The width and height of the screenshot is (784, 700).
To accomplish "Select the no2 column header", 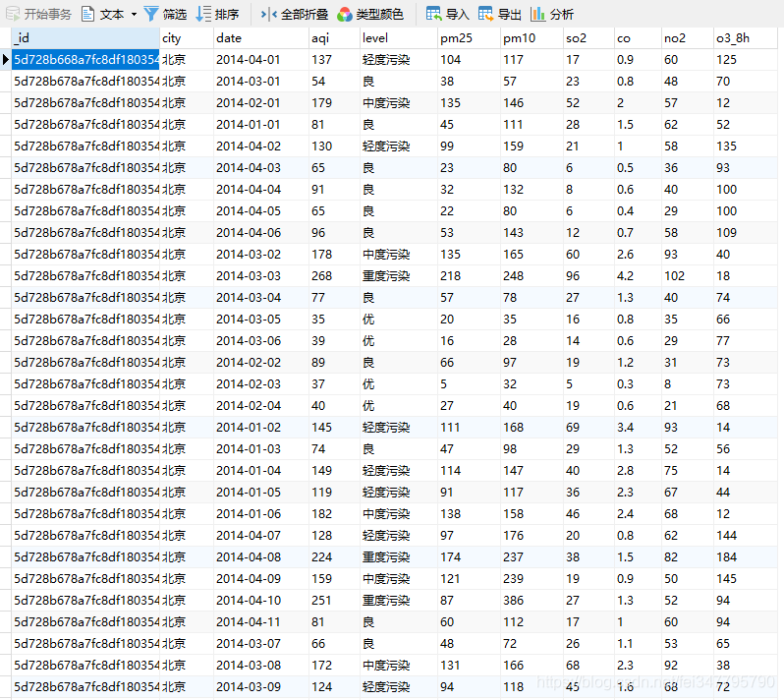I will pos(688,38).
